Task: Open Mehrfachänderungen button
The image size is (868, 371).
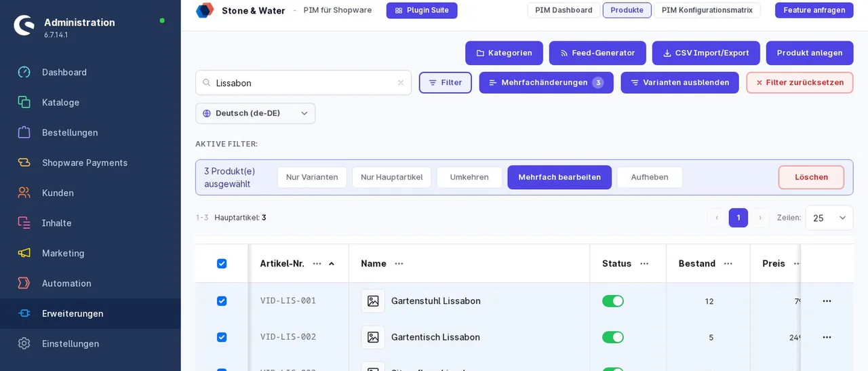Action: pyautogui.click(x=547, y=83)
